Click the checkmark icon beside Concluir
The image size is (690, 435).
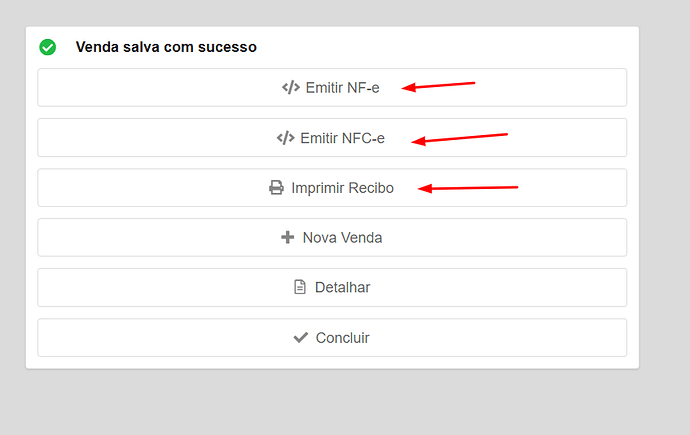300,338
